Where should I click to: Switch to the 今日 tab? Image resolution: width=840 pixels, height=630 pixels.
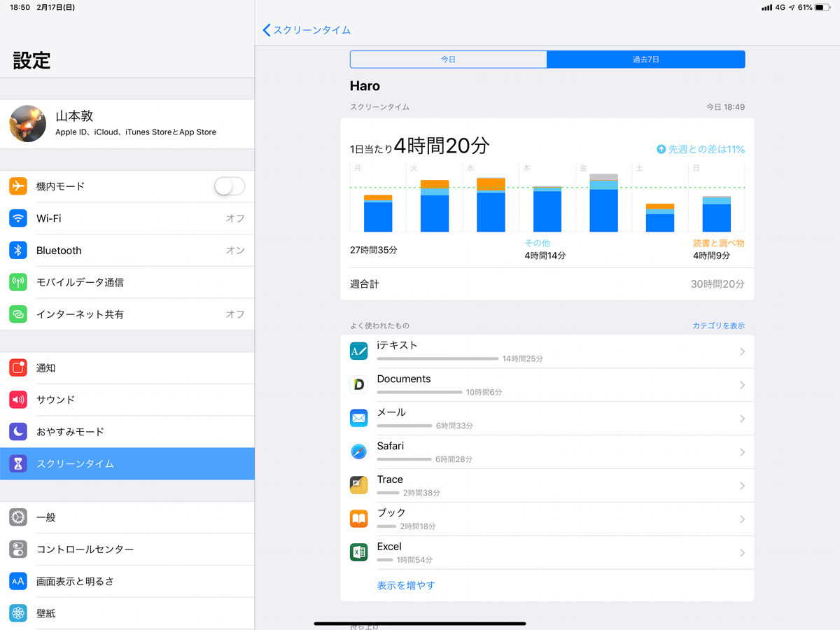tap(448, 59)
